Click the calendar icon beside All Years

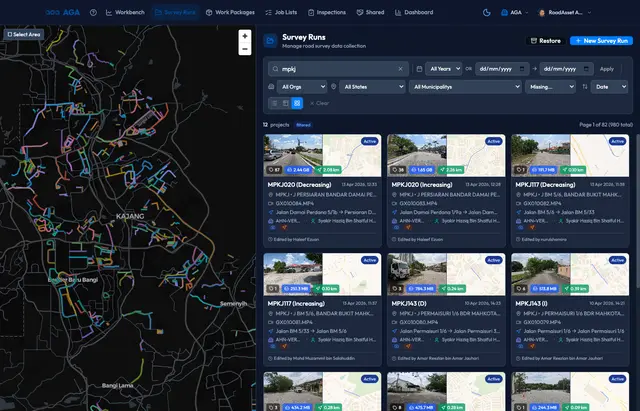click(x=419, y=69)
